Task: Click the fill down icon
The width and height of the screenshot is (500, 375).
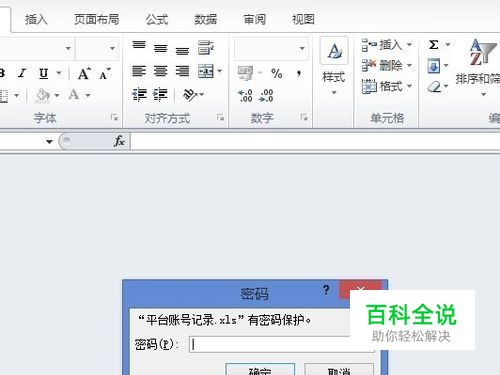Action: pos(434,66)
